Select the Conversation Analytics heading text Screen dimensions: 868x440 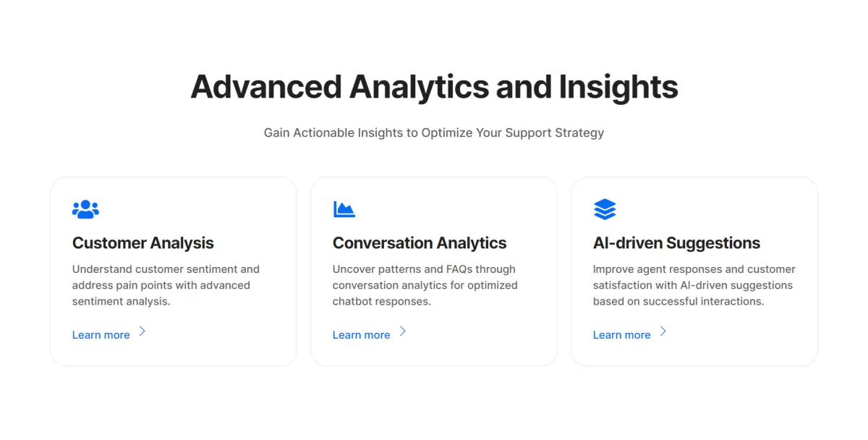click(x=420, y=243)
